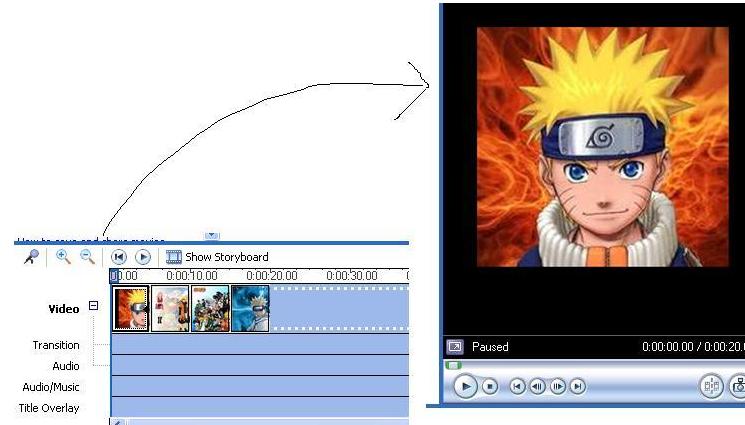Skip forward to the next clip in the monitor
The image size is (745, 425).
tap(578, 386)
